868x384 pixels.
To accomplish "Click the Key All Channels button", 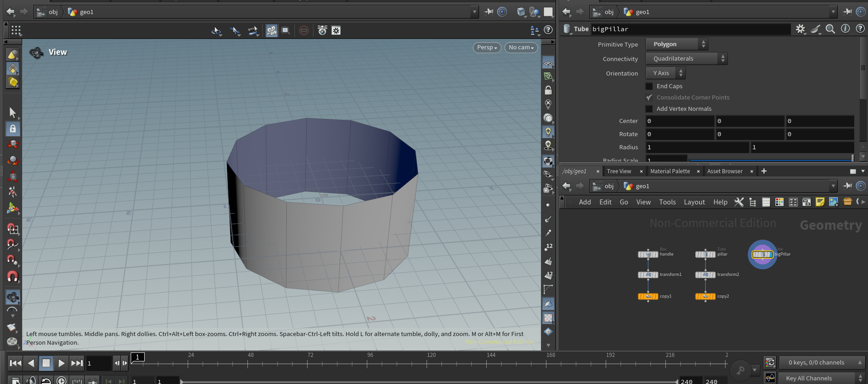I will click(x=808, y=378).
